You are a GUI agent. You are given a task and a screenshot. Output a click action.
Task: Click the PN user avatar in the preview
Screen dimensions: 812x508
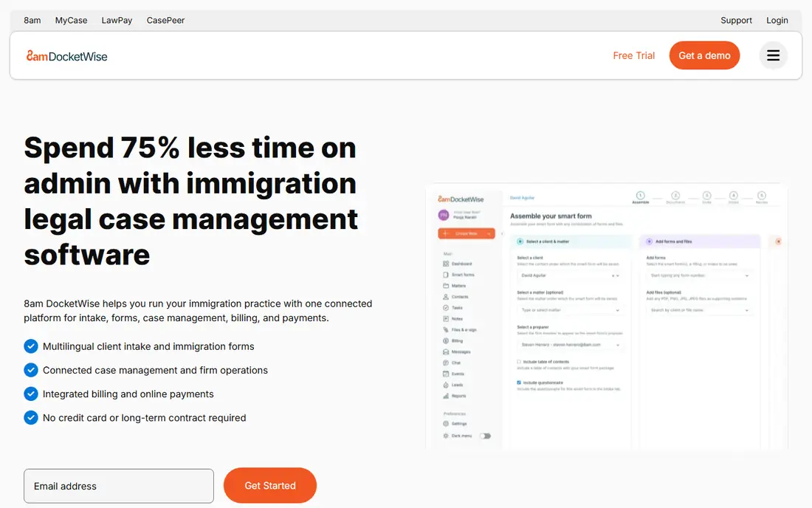coord(444,215)
